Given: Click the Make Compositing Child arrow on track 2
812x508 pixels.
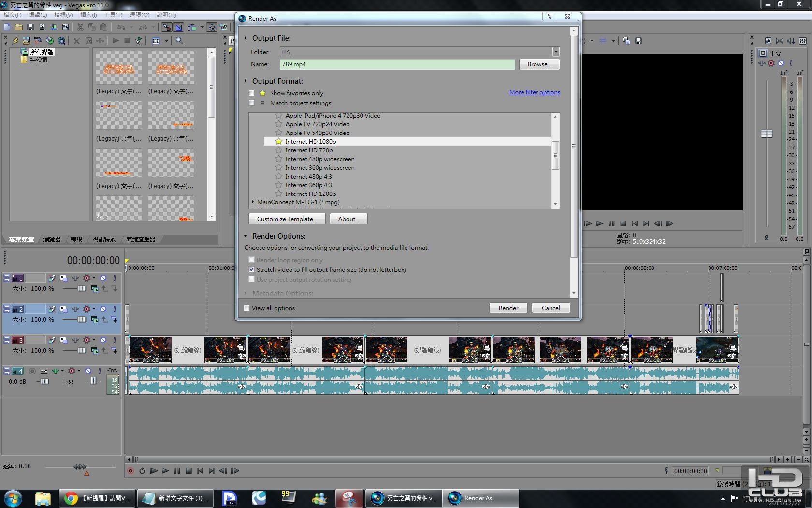Looking at the screenshot, I should 115,319.
